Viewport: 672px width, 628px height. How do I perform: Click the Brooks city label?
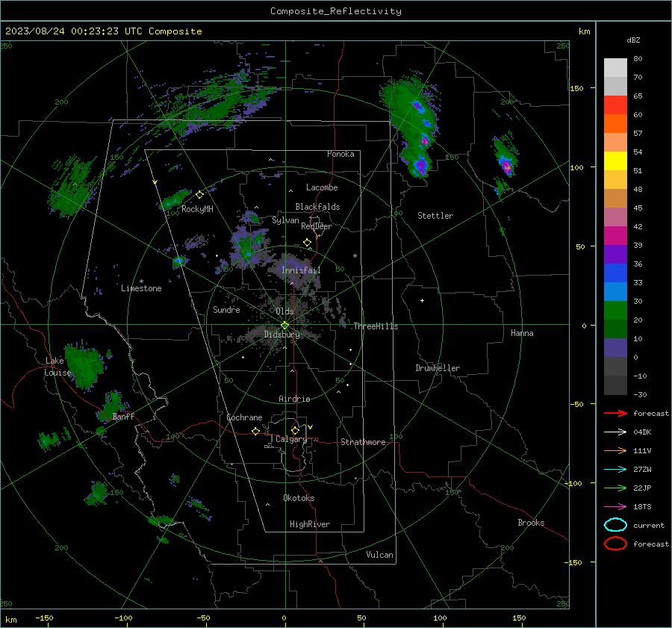click(531, 523)
